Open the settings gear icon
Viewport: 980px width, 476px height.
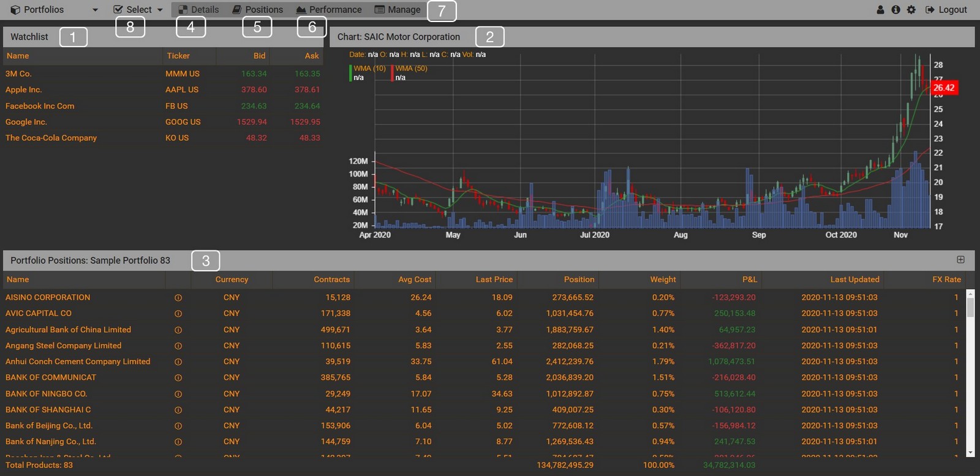coord(911,10)
